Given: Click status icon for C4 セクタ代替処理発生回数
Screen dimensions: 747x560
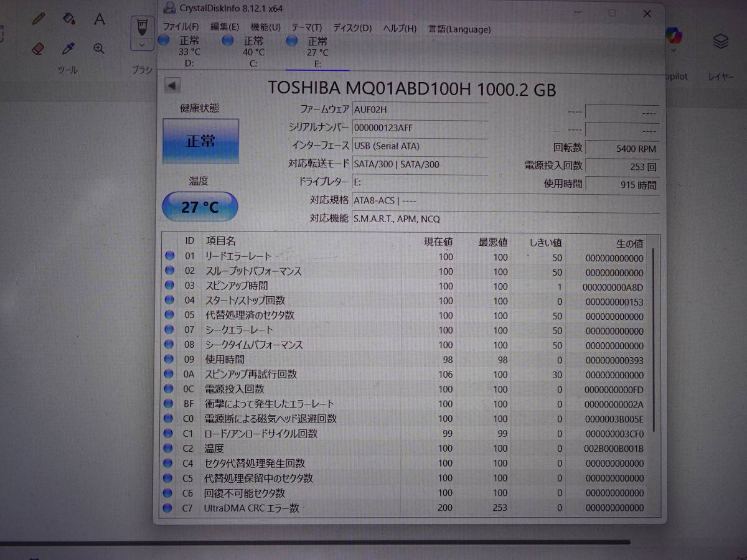Looking at the screenshot, I should (x=168, y=463).
